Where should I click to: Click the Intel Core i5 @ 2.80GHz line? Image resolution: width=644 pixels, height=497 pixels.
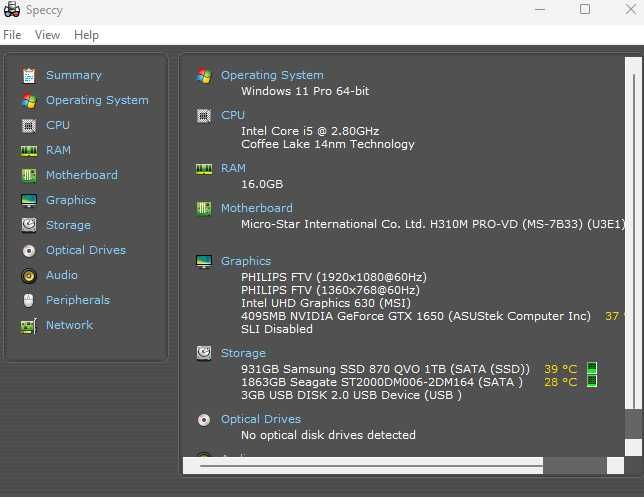(310, 131)
